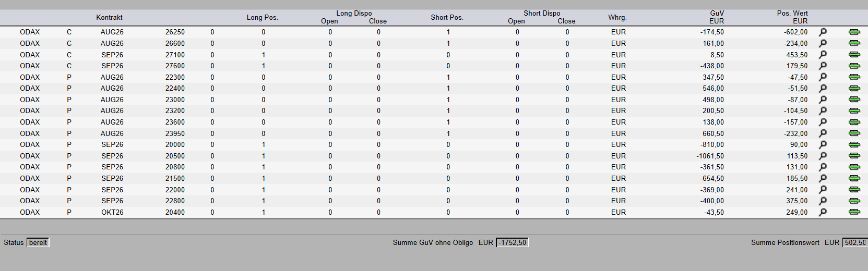
Task: Click green icon for ODAX P AUG26 23000
Action: pyautogui.click(x=854, y=100)
